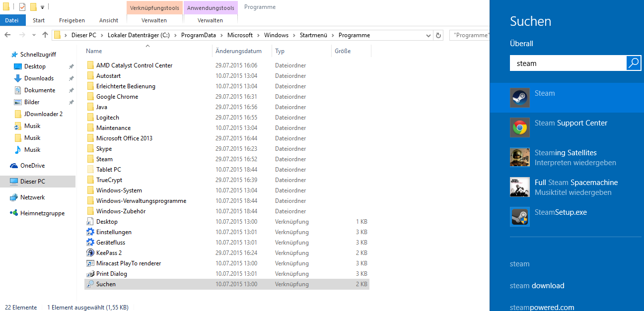Screen dimensions: 644x311
Task: Open Verwalten tab under Anwendungstools
Action: (211, 20)
